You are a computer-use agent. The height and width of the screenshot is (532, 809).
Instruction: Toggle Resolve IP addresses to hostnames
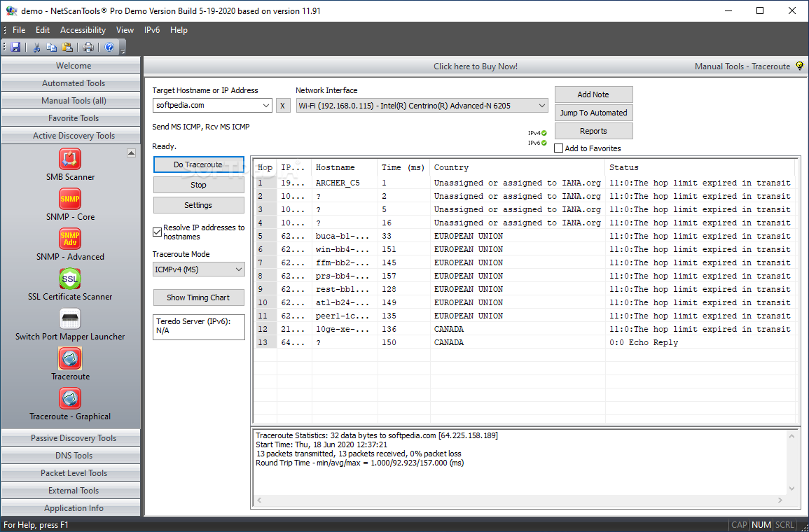(158, 232)
